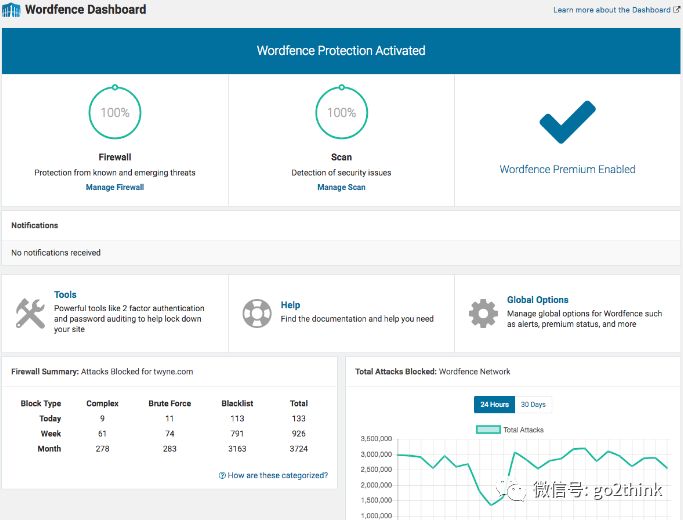
Task: Click the Block Type column header
Action: click(x=41, y=403)
